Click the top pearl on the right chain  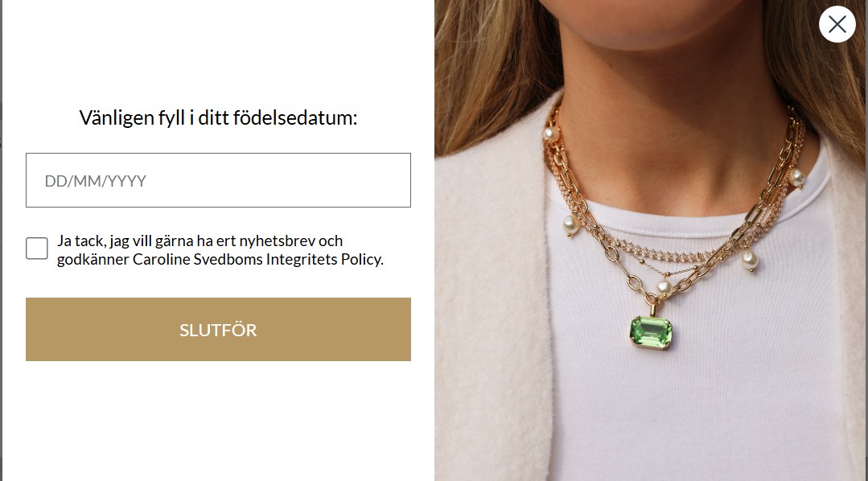796,178
